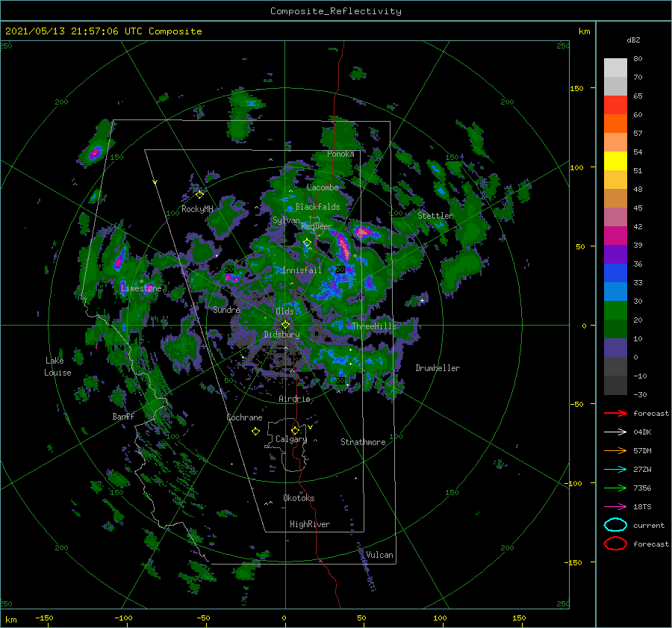Click the RockyMH label

[x=197, y=209]
